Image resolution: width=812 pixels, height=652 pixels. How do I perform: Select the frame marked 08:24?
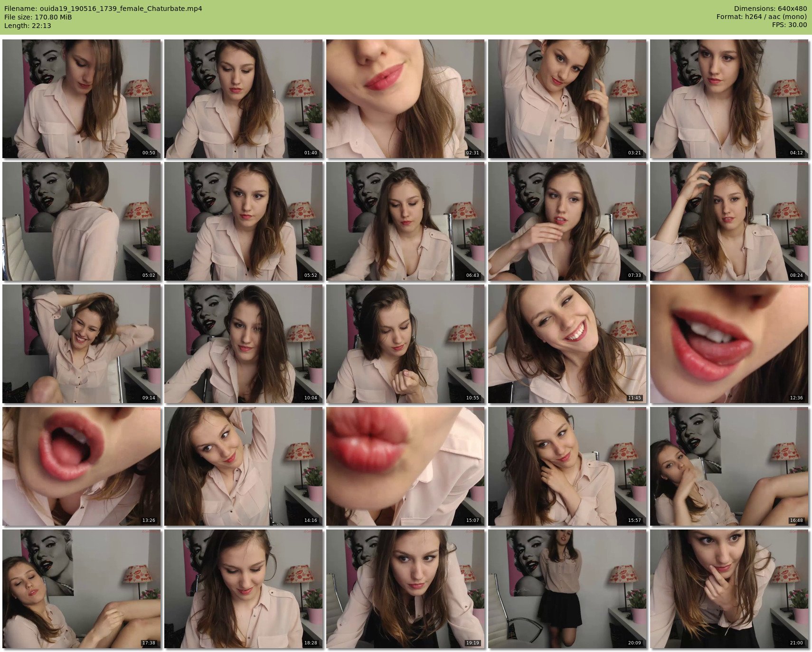point(729,221)
